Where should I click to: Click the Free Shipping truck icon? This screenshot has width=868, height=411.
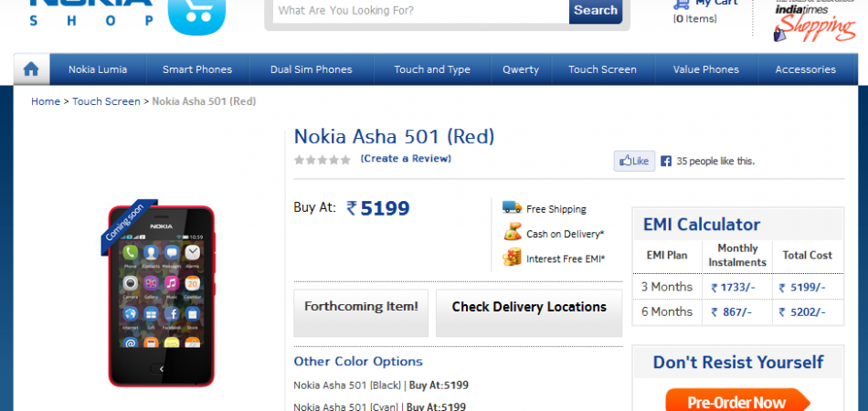[512, 208]
